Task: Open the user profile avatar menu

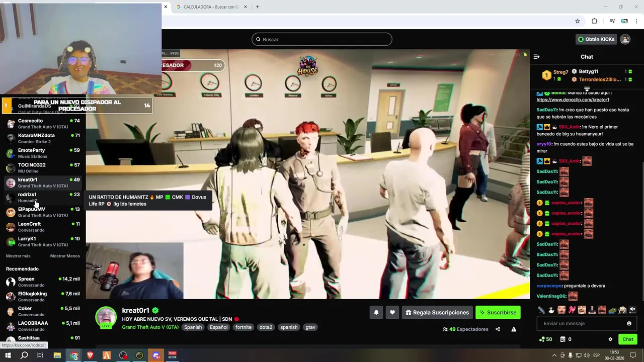Action: 625,39
